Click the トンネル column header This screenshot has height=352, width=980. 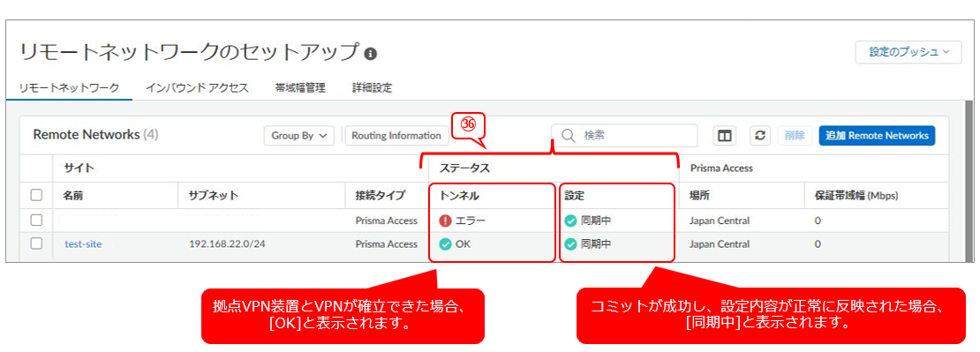[459, 196]
